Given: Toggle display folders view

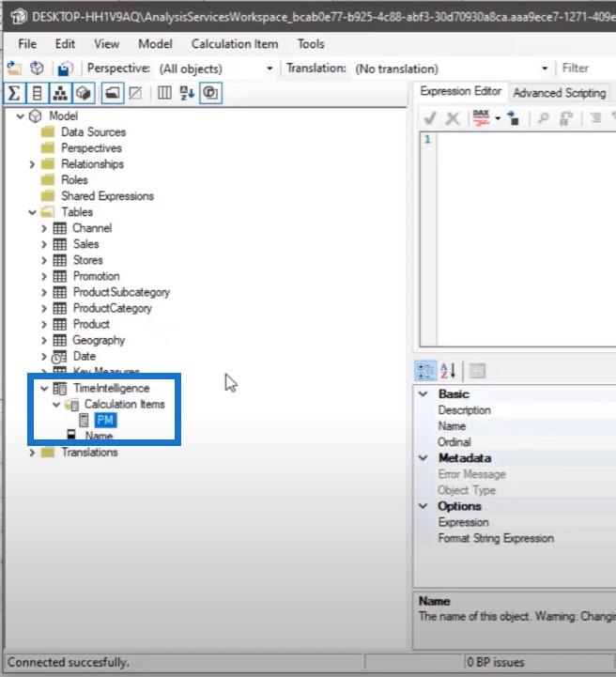Looking at the screenshot, I should tap(113, 93).
